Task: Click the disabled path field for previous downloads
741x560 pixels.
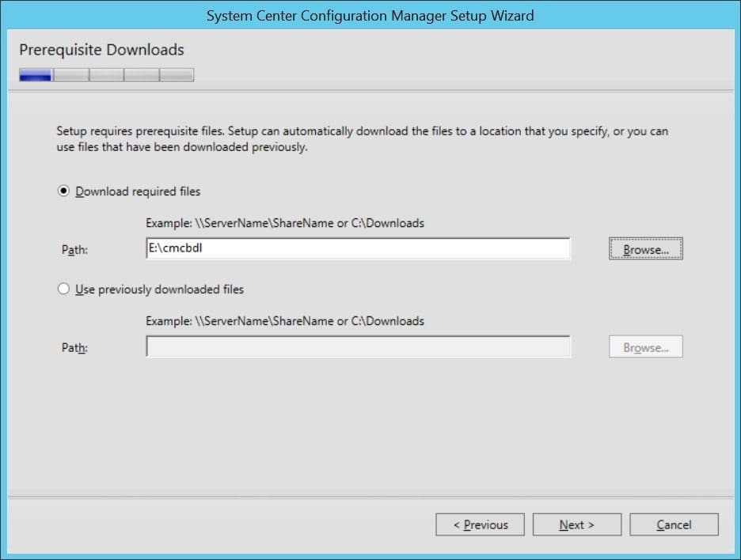Action: tap(358, 346)
